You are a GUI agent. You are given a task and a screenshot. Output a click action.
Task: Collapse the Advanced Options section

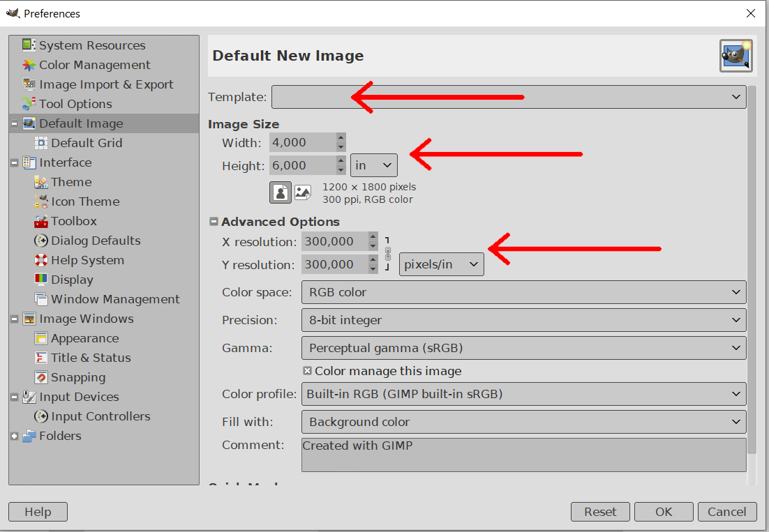coord(214,222)
